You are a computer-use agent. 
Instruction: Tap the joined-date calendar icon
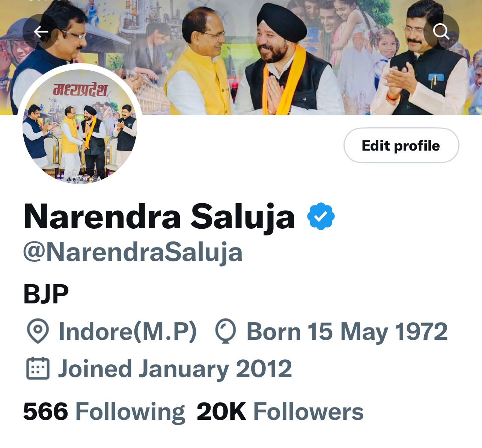tap(38, 368)
